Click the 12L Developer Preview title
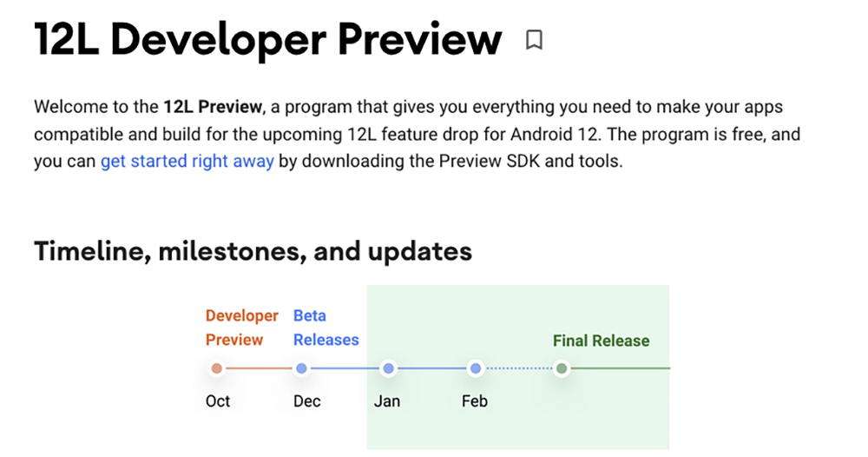The height and width of the screenshot is (457, 868). point(268,40)
